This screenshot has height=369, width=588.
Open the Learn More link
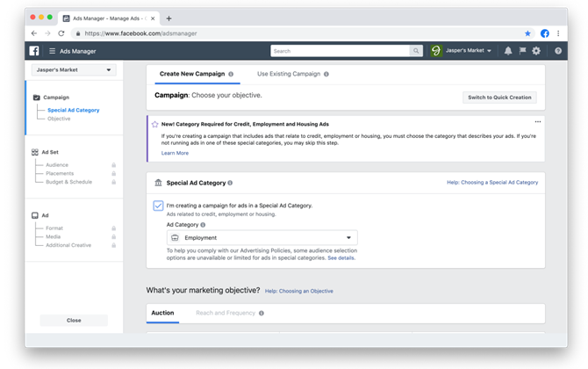pos(175,153)
